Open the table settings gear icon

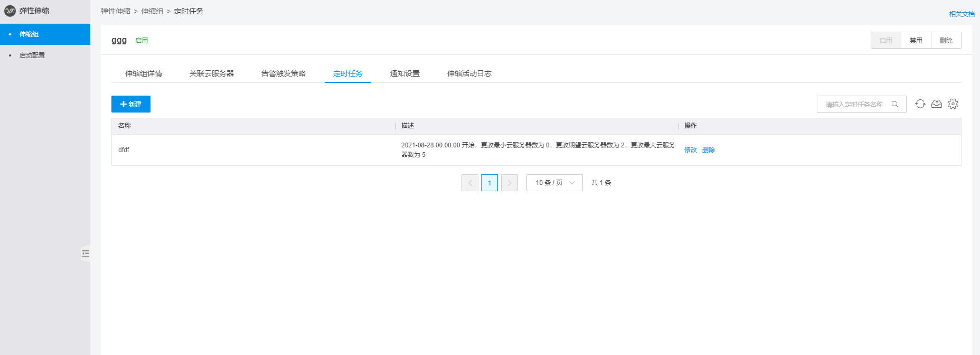953,104
